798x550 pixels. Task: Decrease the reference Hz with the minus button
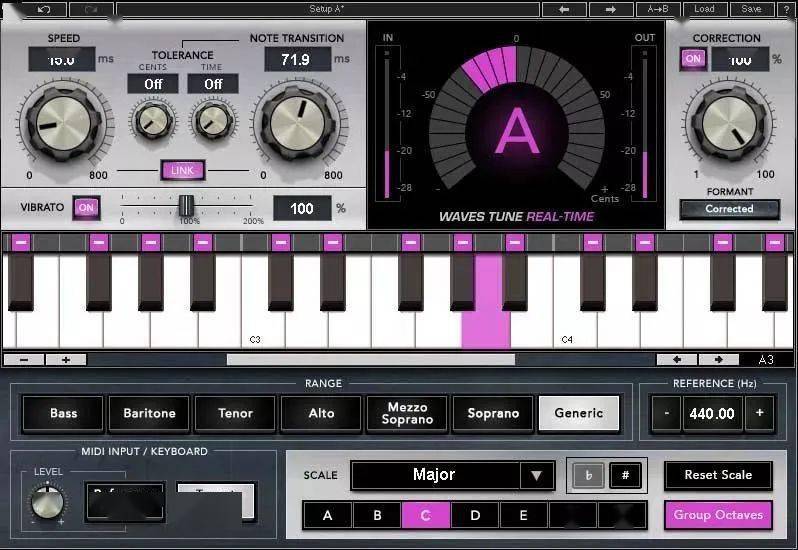666,413
